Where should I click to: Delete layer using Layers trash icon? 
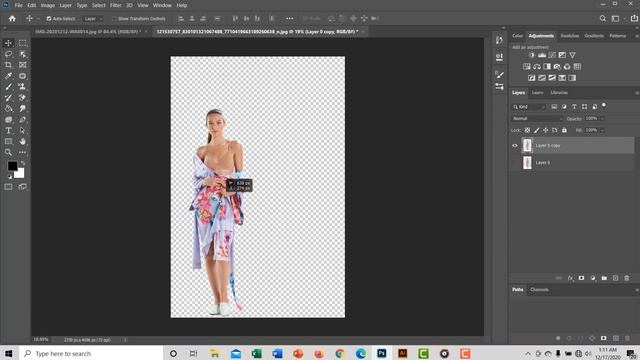(x=627, y=278)
